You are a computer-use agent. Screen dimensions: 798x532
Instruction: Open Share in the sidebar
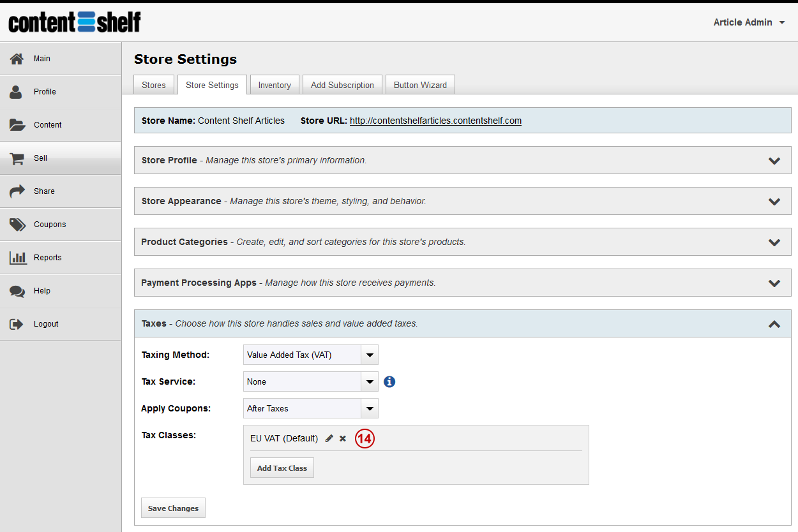[x=61, y=191]
